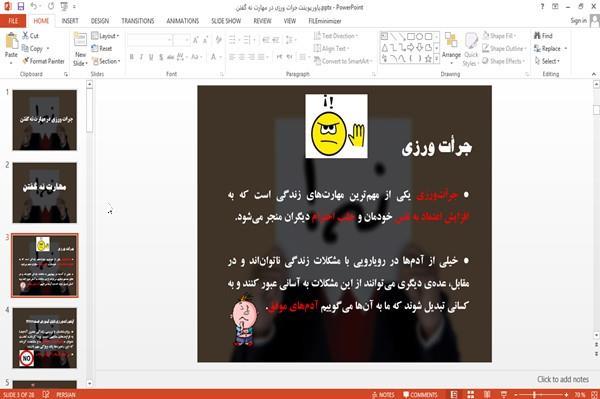Image resolution: width=600 pixels, height=399 pixels.
Task: Click the Copy icon
Action: (x=25, y=49)
